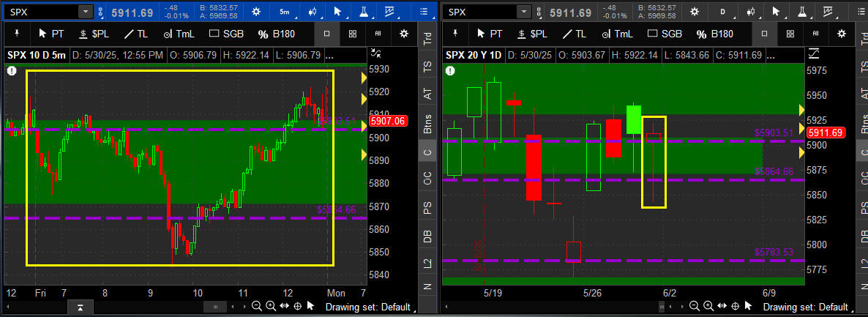Screen dimensions: 868x317
Task: Switch left chart to single-cell layout
Action: pos(327,34)
